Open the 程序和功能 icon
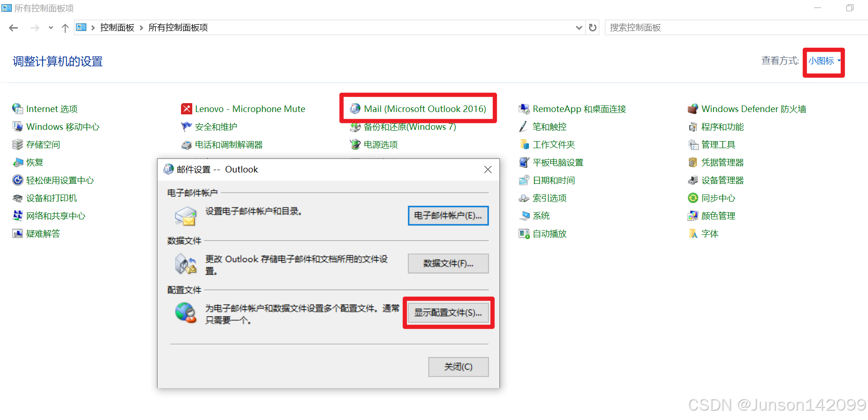Screen dimensions: 868x420 coord(693,127)
